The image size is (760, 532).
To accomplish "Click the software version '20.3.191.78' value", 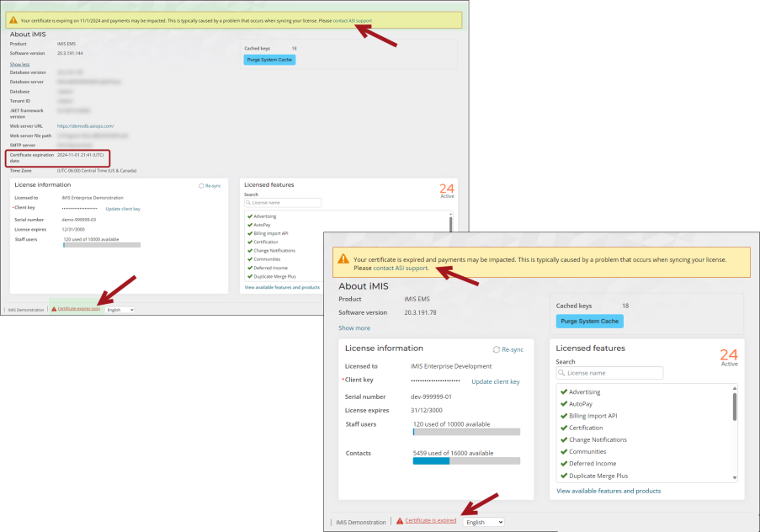I will [420, 313].
